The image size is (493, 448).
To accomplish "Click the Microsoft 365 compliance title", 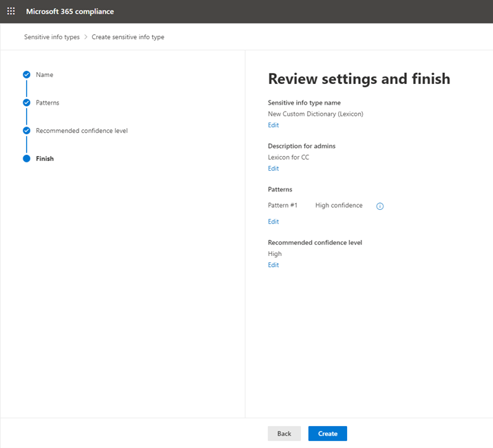I will click(x=70, y=11).
